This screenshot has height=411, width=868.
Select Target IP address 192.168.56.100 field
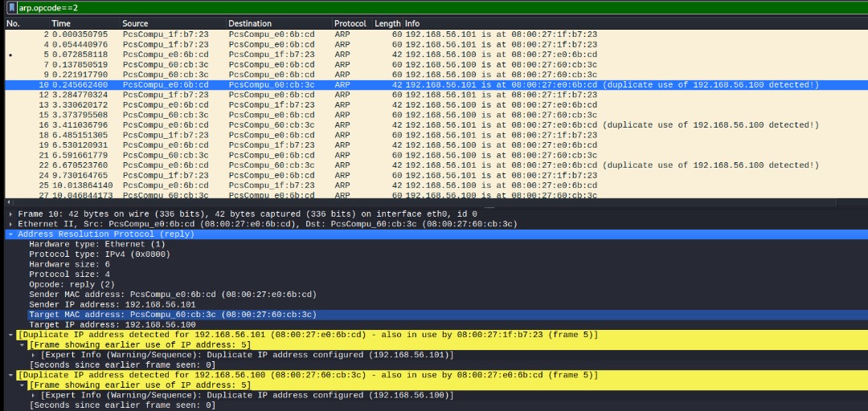113,325
